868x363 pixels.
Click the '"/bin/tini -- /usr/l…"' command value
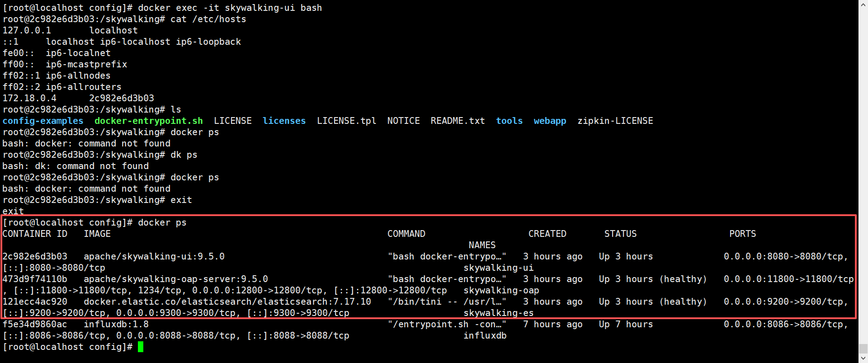pyautogui.click(x=447, y=302)
